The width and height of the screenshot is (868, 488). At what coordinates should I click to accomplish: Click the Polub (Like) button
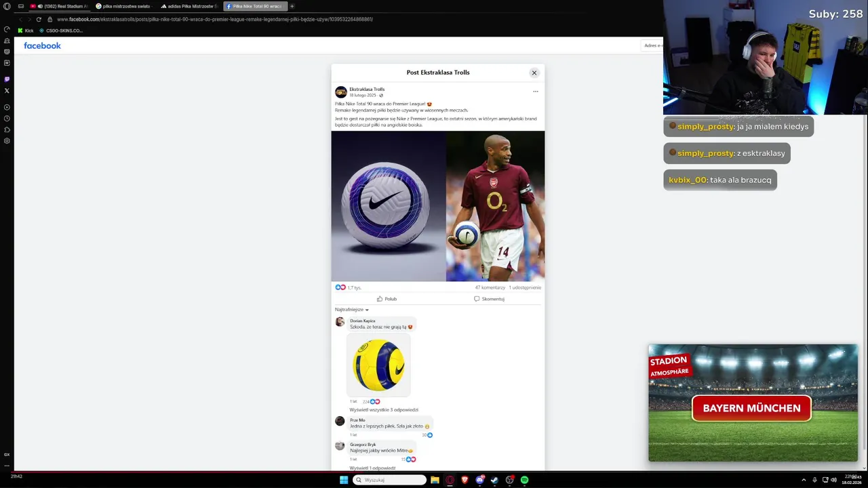click(x=387, y=299)
